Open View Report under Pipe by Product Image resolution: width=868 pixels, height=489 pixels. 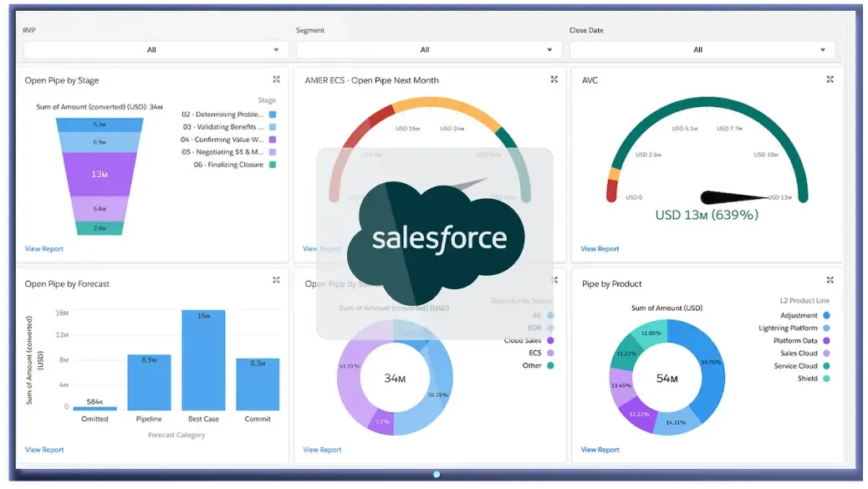tap(600, 450)
